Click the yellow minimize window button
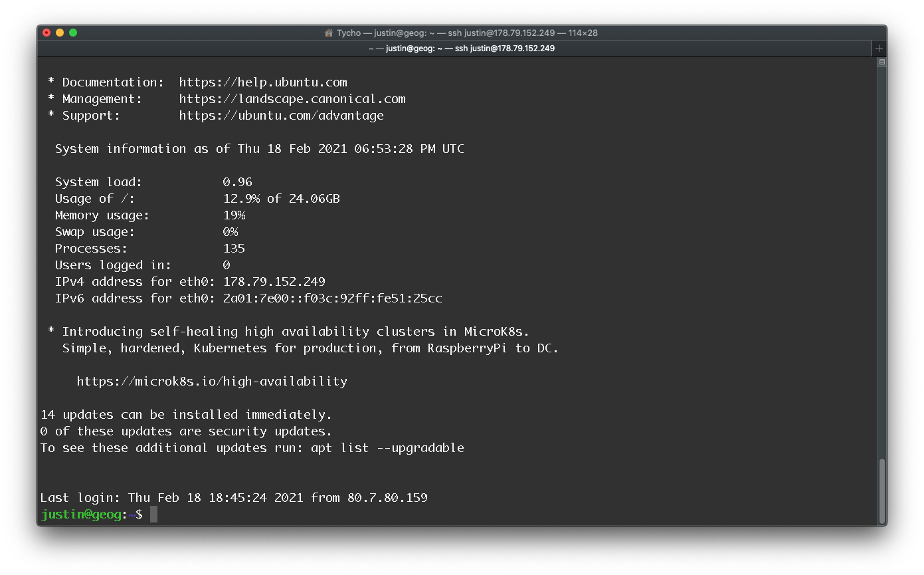Screen dimensions: 924x575 [60, 33]
